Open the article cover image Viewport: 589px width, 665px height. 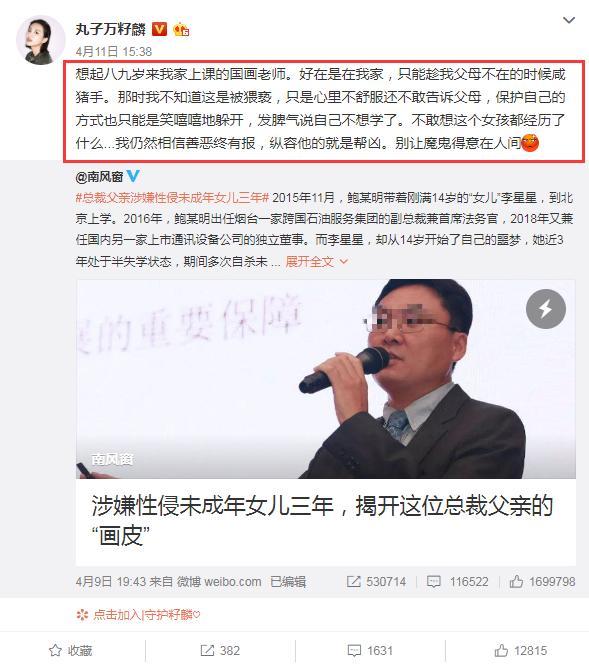[325, 379]
